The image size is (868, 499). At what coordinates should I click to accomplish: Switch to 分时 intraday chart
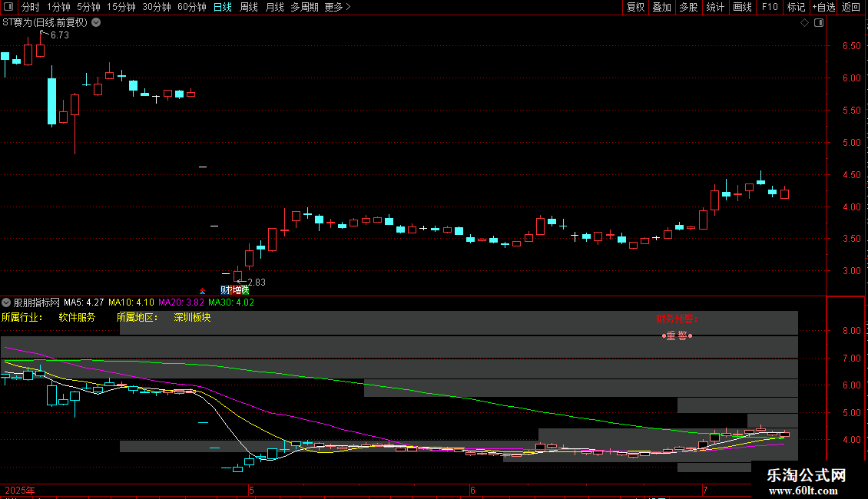point(31,7)
